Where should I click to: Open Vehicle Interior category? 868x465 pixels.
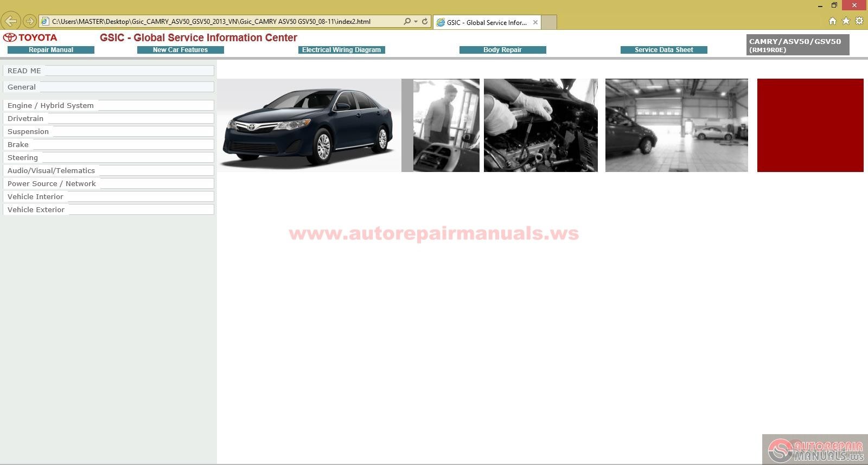tap(108, 196)
